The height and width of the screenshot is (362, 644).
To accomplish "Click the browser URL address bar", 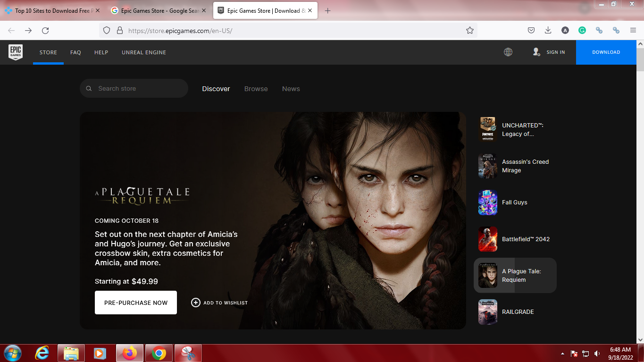I will (288, 30).
